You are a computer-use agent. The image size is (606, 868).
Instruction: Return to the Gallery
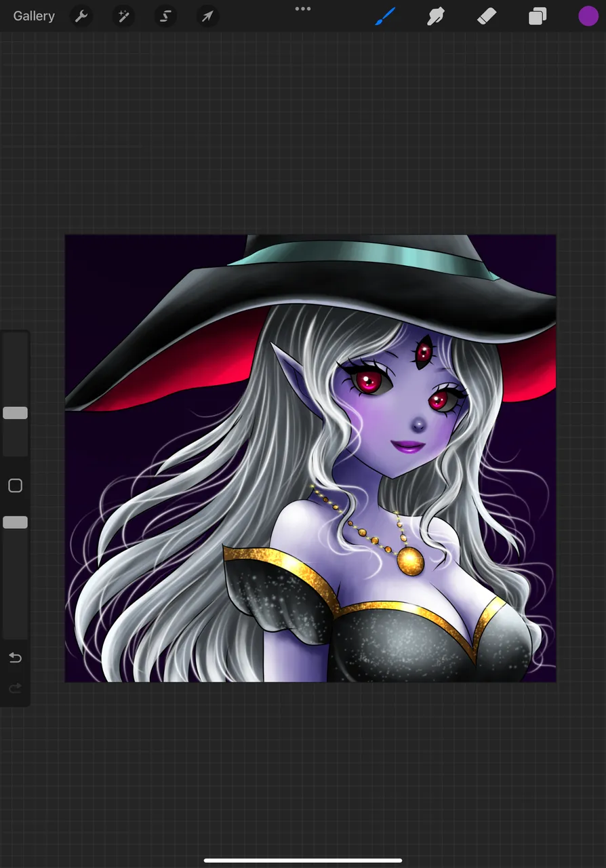tap(34, 16)
